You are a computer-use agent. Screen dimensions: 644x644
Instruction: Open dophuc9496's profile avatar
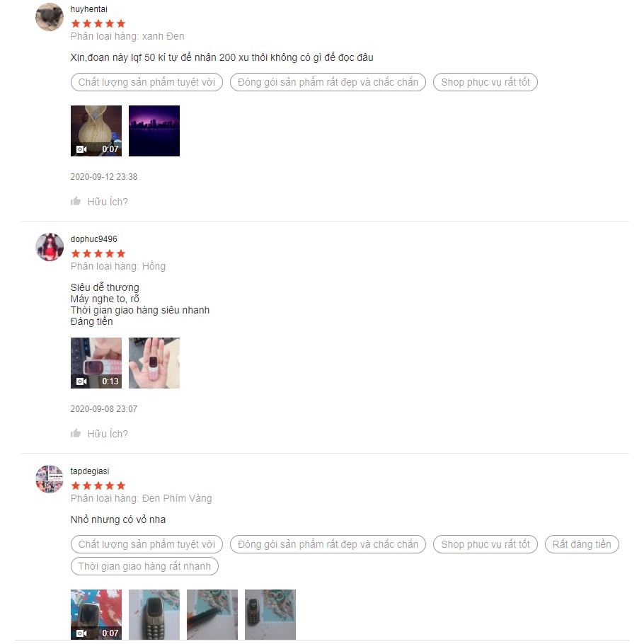click(x=50, y=247)
